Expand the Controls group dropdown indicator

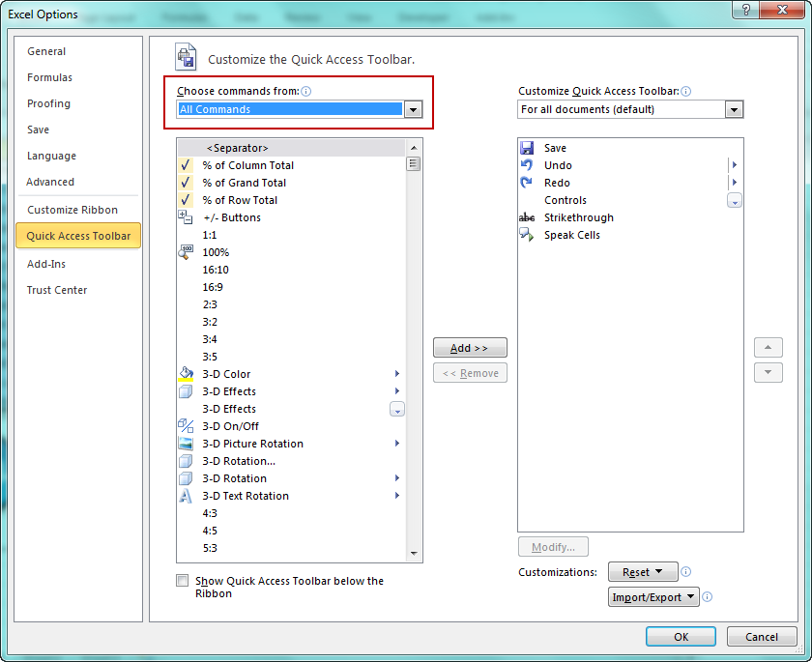(x=735, y=200)
